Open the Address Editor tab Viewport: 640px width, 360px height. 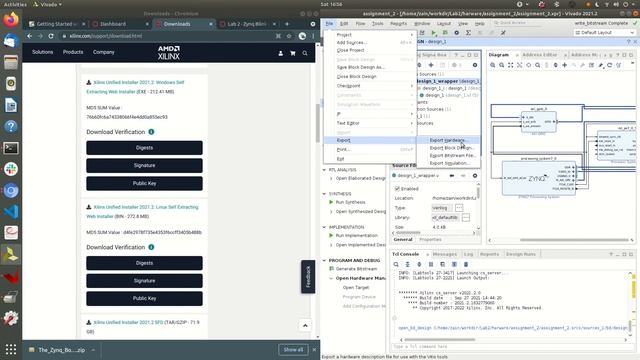540,55
